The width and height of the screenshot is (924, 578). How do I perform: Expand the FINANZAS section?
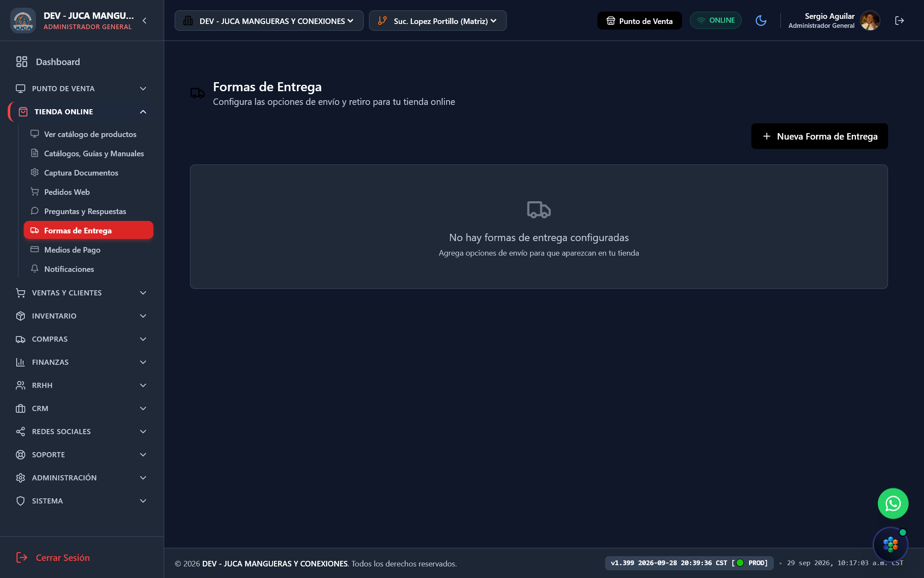click(x=81, y=362)
